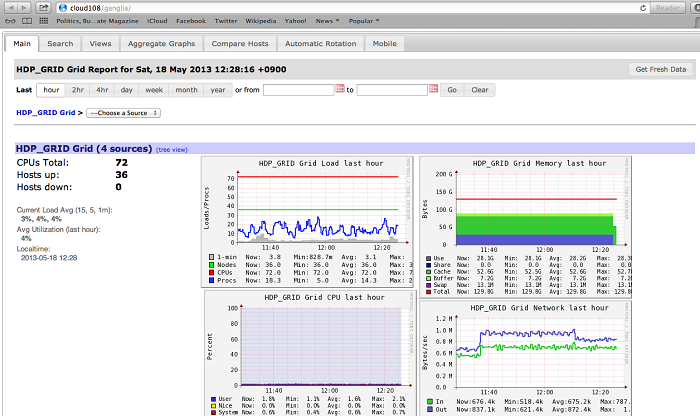
Task: Click the red Total memory legend swatch
Action: tap(429, 292)
